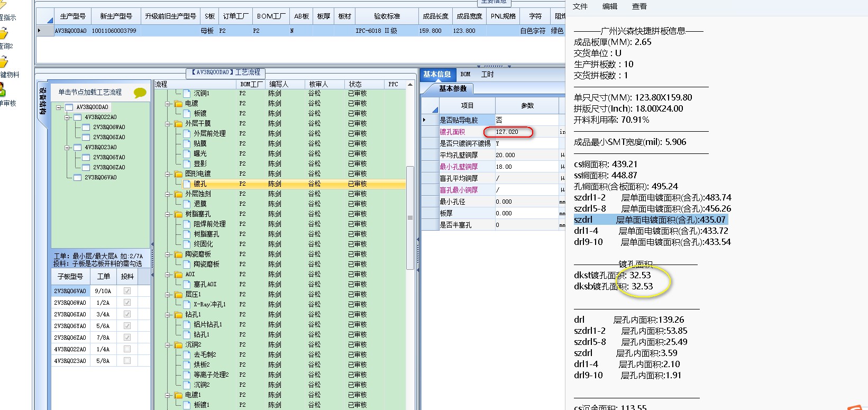Image resolution: width=868 pixels, height=410 pixels.
Task: Collapse the 电镀 folder node
Action: tap(168, 104)
